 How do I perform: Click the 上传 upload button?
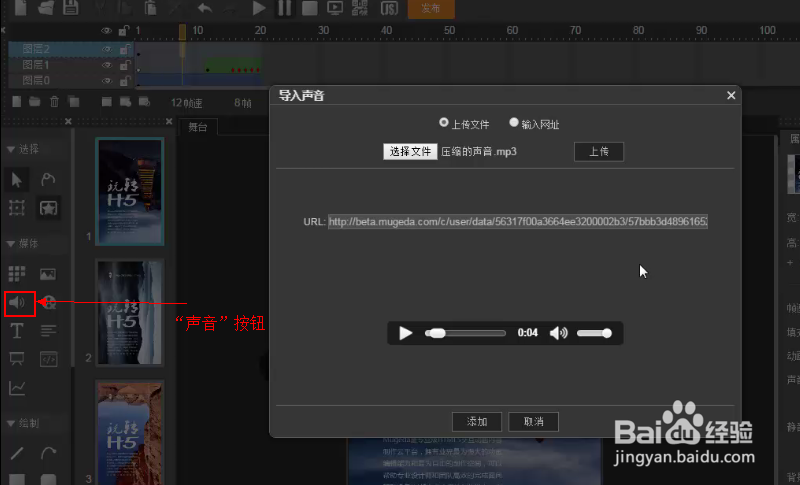pyautogui.click(x=599, y=151)
